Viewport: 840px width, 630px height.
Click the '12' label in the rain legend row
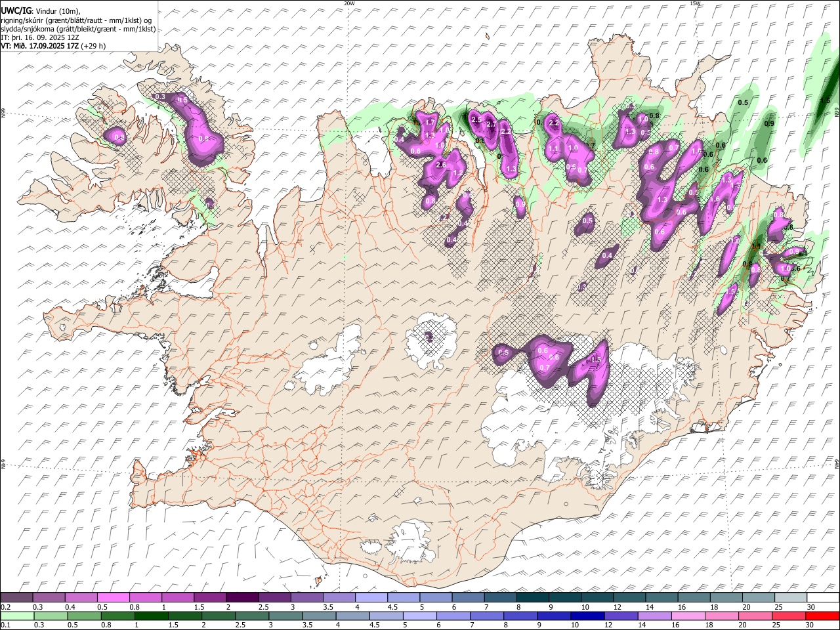coord(608,625)
